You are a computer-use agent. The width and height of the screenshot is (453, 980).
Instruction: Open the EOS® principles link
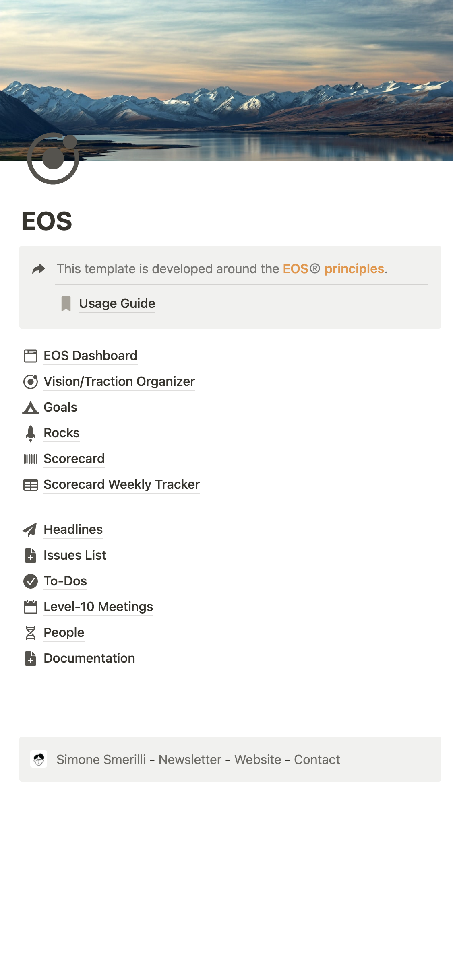point(333,269)
